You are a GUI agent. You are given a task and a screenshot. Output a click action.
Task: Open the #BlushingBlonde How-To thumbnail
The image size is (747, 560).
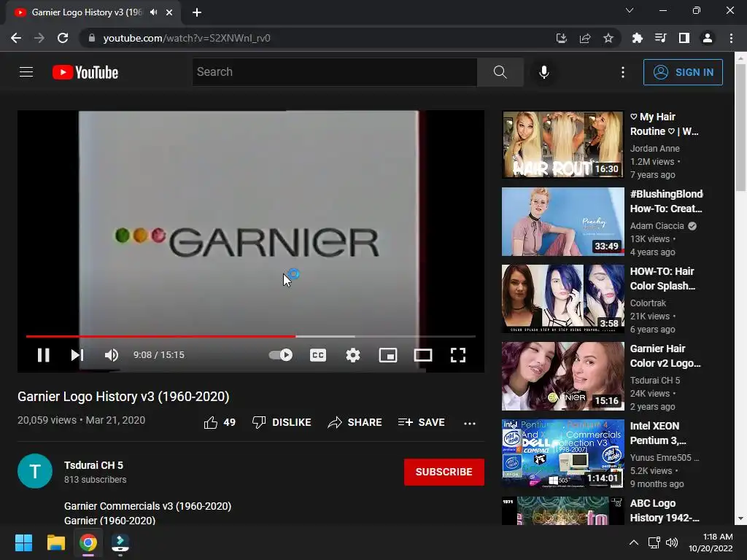coord(562,222)
